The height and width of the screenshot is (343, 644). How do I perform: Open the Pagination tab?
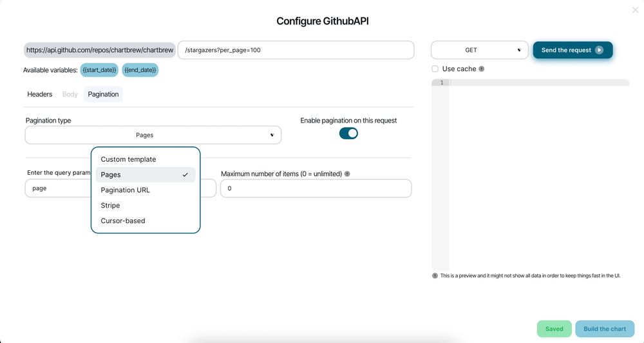click(103, 94)
